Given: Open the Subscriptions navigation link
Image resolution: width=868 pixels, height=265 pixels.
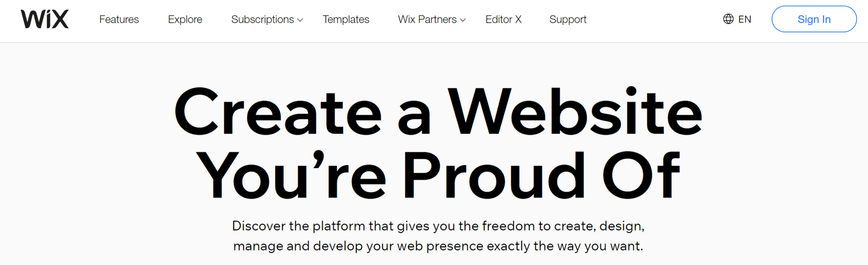Looking at the screenshot, I should click(262, 19).
